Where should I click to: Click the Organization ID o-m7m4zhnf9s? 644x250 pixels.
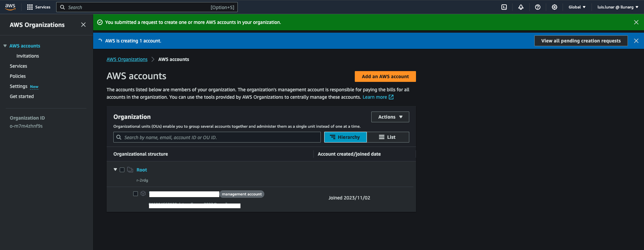tap(26, 126)
